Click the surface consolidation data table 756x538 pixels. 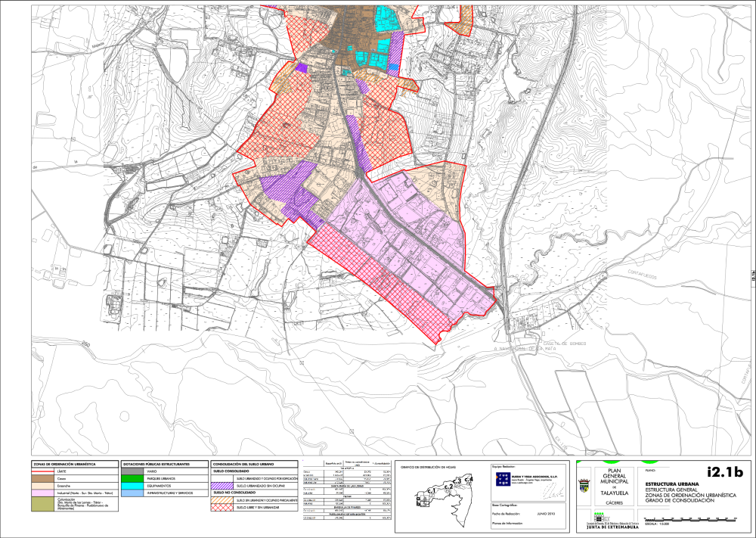pos(347,491)
